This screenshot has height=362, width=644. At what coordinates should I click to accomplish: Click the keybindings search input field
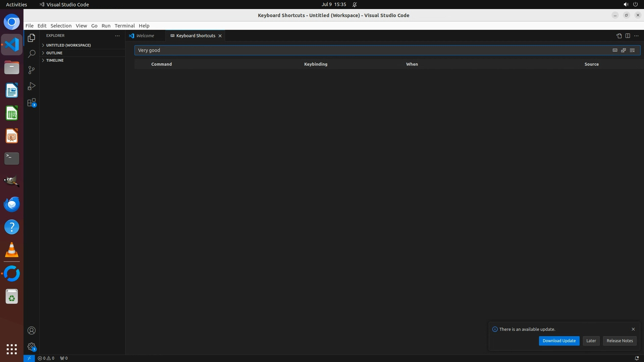(369, 50)
